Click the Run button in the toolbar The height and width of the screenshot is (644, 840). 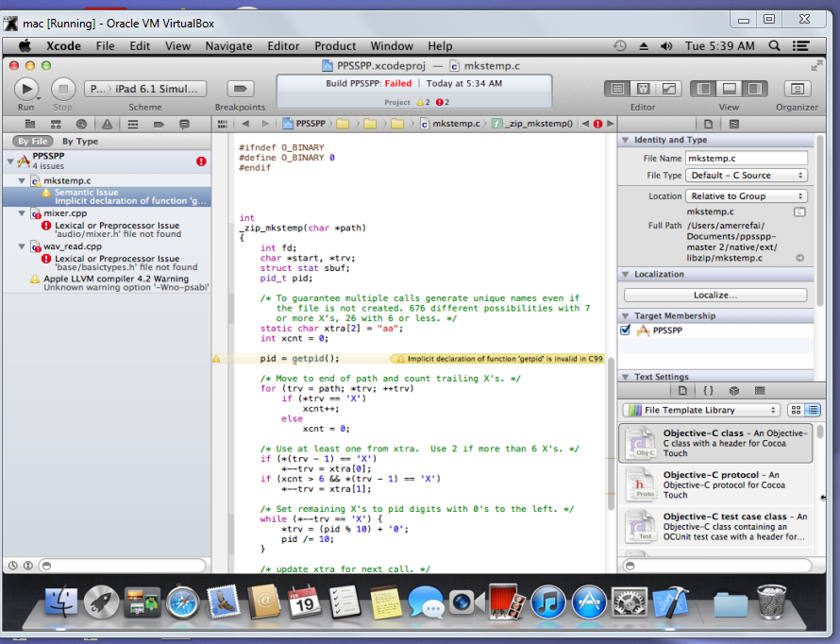(25, 89)
